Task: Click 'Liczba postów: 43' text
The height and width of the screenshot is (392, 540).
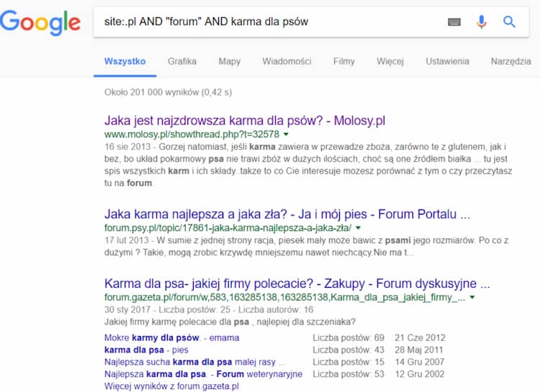Action: click(348, 350)
